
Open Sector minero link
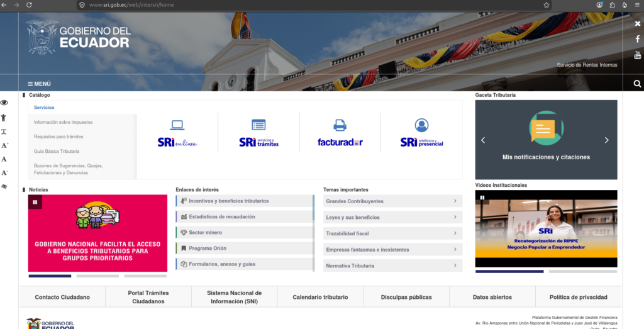tap(244, 233)
